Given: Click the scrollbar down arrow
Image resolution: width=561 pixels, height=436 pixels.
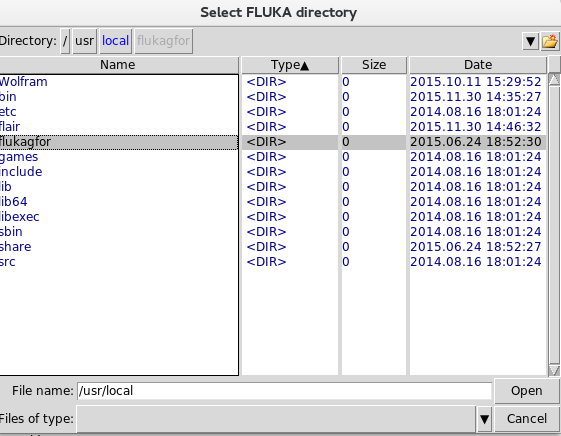Looking at the screenshot, I should [554, 370].
